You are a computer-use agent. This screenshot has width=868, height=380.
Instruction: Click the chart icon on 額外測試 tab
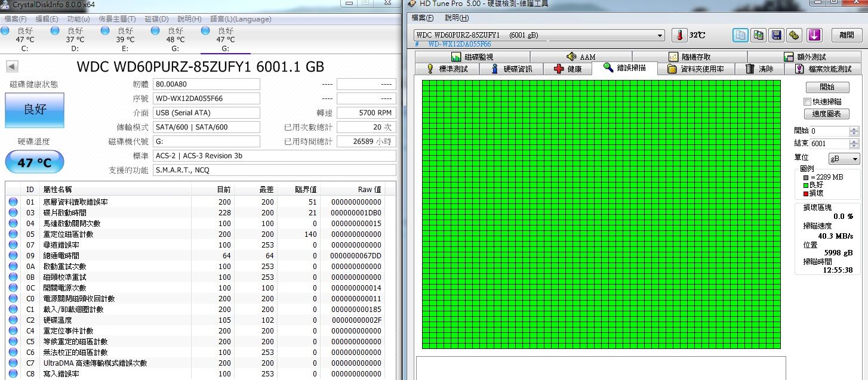coord(789,57)
